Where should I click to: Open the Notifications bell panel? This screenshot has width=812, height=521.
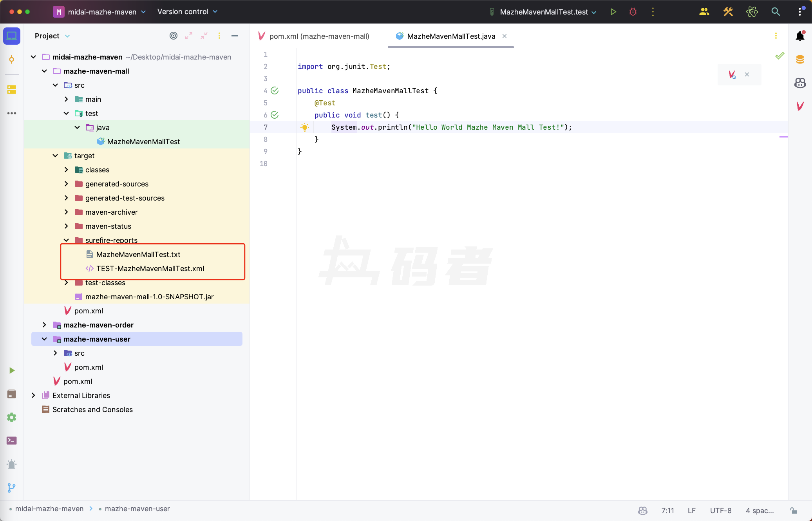[x=800, y=36]
